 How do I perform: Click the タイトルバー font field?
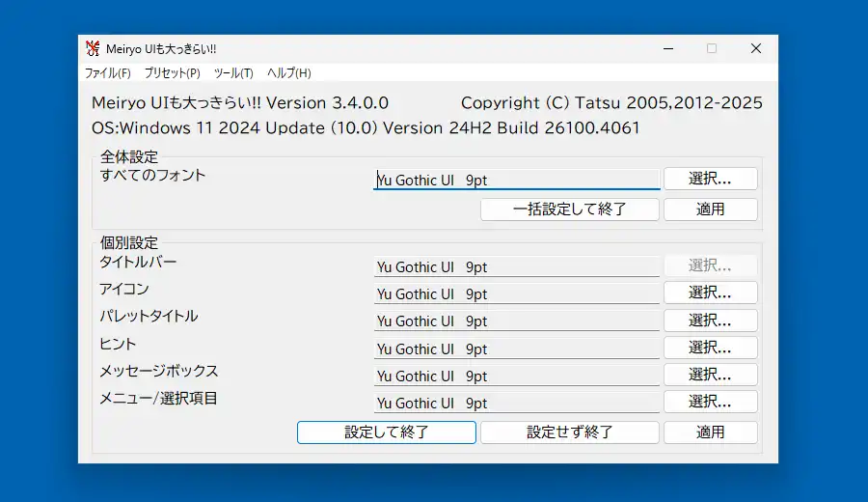pyautogui.click(x=517, y=266)
